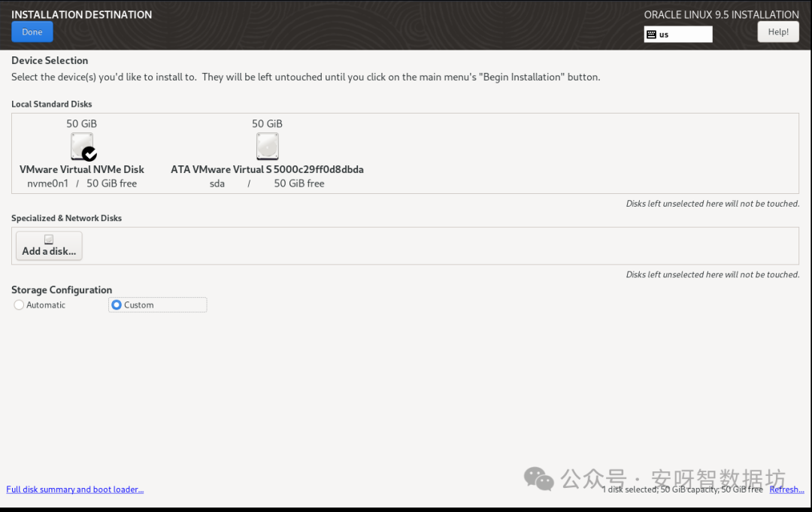
Task: Click the Refresh... link
Action: click(786, 489)
